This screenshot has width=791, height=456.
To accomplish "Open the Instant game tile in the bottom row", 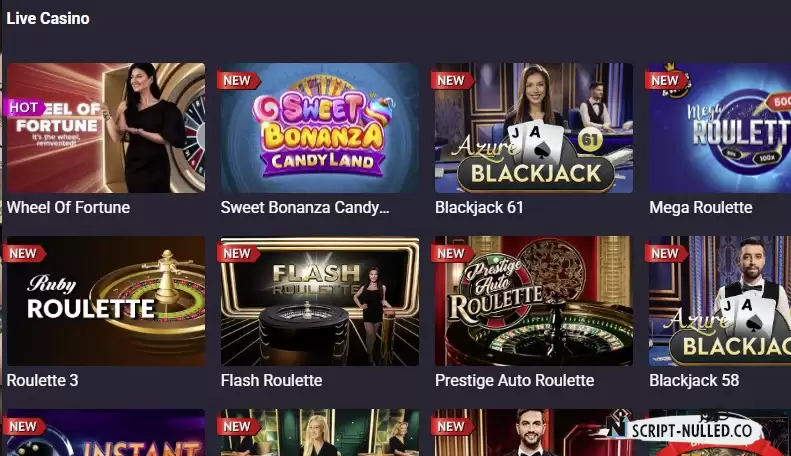I will tap(106, 432).
